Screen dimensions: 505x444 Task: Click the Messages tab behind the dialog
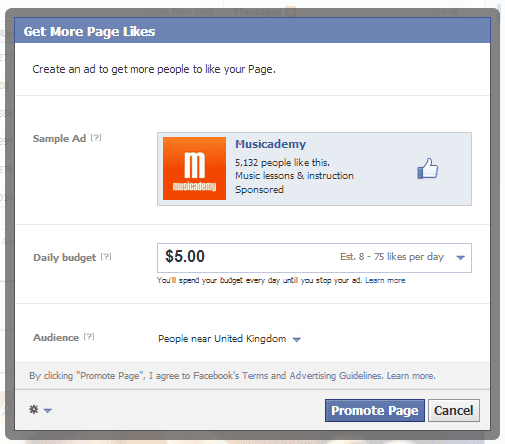[x=258, y=12]
